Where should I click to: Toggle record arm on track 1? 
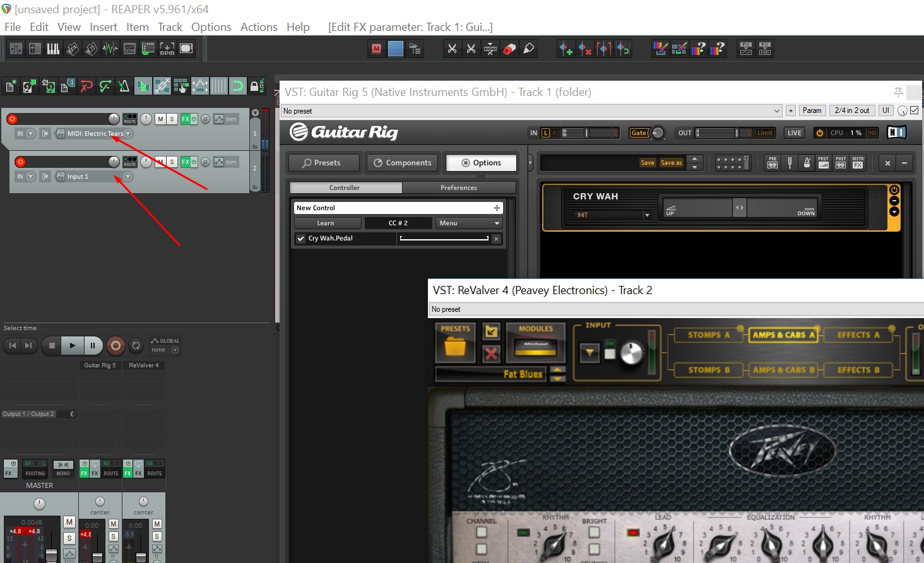[12, 119]
